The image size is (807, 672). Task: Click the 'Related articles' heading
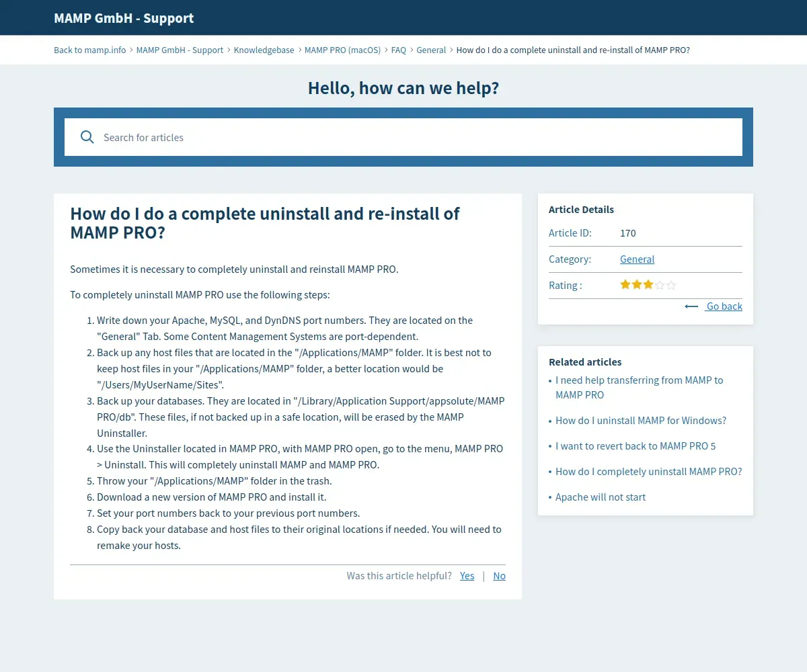[x=585, y=362]
